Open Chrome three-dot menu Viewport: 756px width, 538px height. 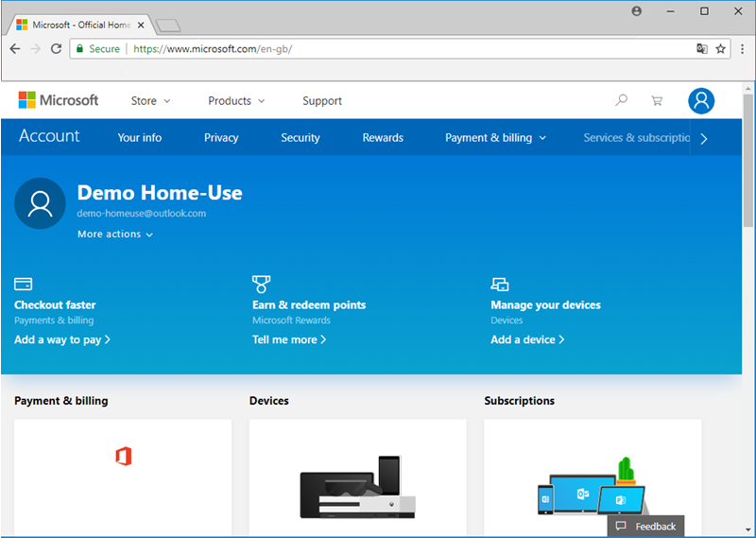click(x=742, y=49)
